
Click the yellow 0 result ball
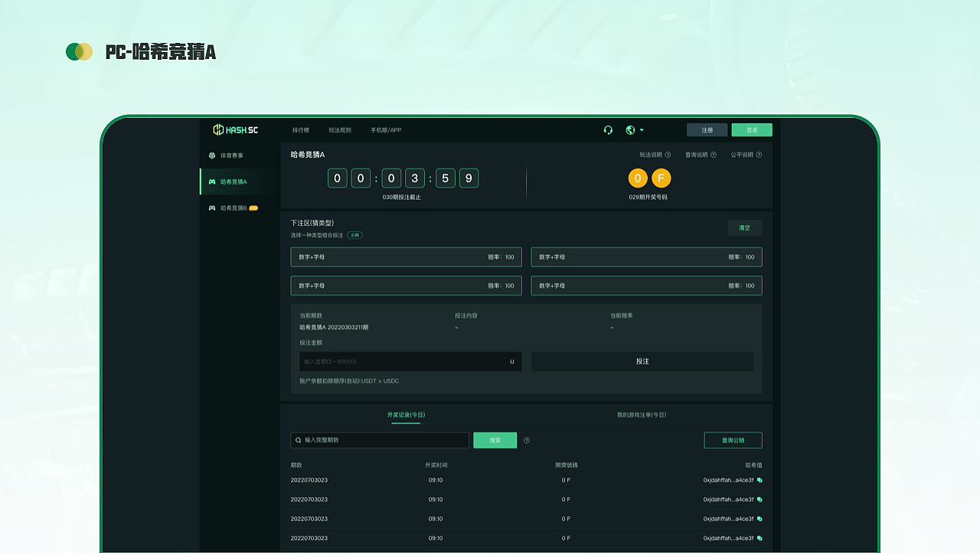[638, 178]
